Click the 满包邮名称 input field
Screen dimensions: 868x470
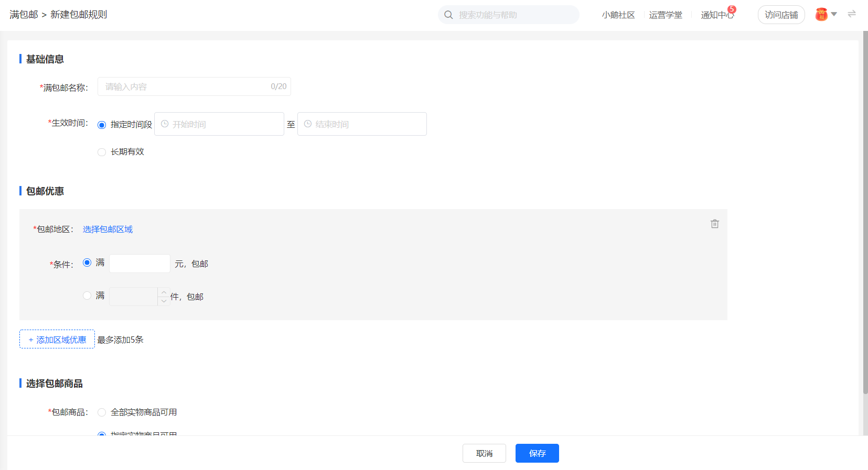click(x=194, y=86)
